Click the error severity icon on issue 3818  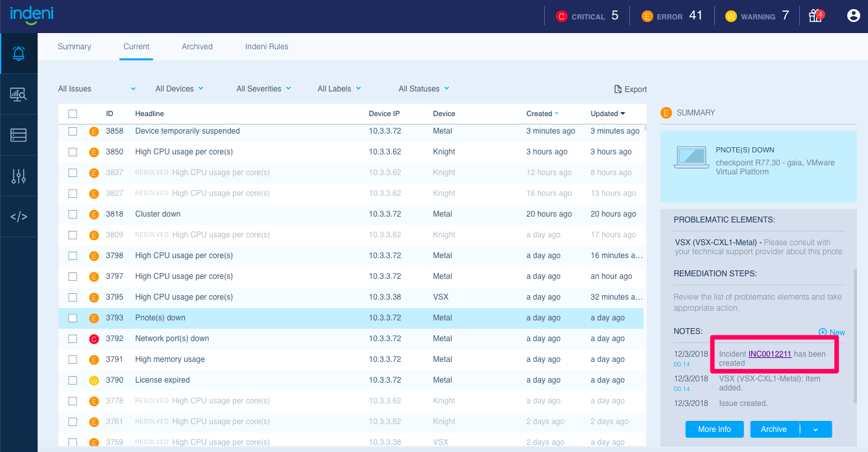94,214
